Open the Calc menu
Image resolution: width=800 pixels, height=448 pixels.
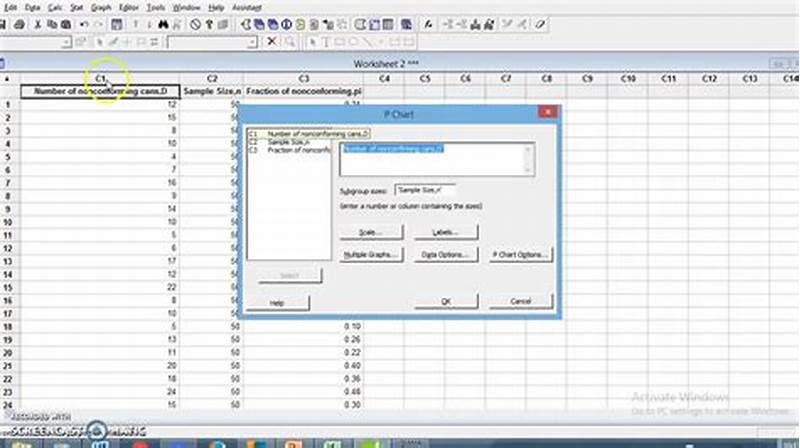[x=55, y=8]
